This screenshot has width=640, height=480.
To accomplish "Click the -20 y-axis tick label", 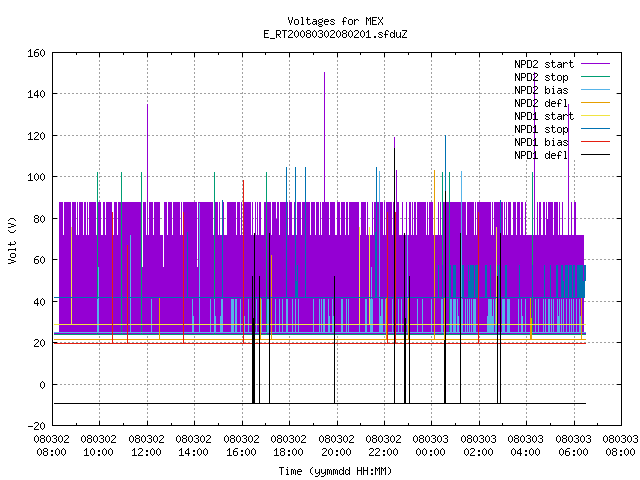I will 36,426.
